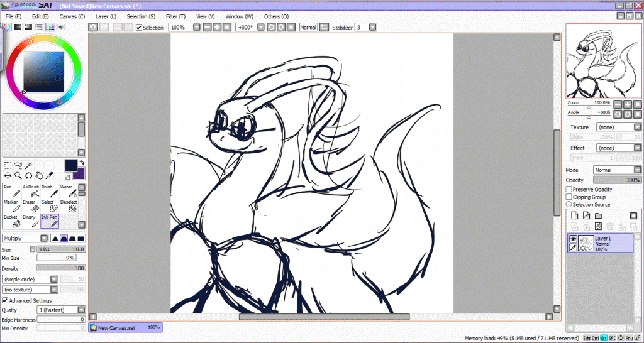Select the Marker tool
Screen dimensions: 644x343
point(13,205)
